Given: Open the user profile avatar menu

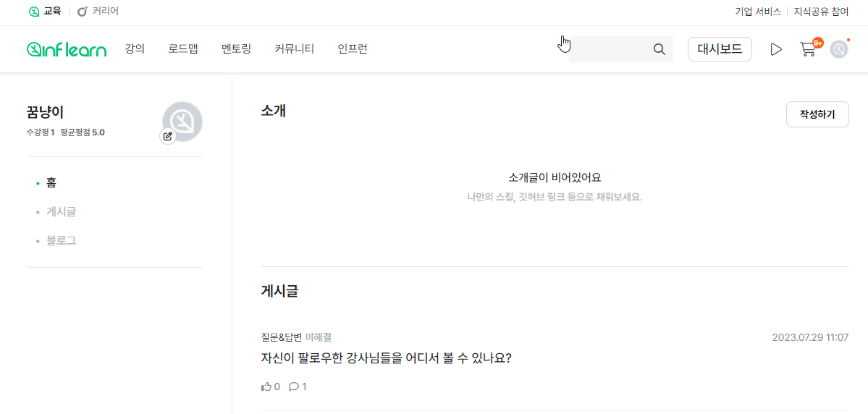Looking at the screenshot, I should point(838,49).
